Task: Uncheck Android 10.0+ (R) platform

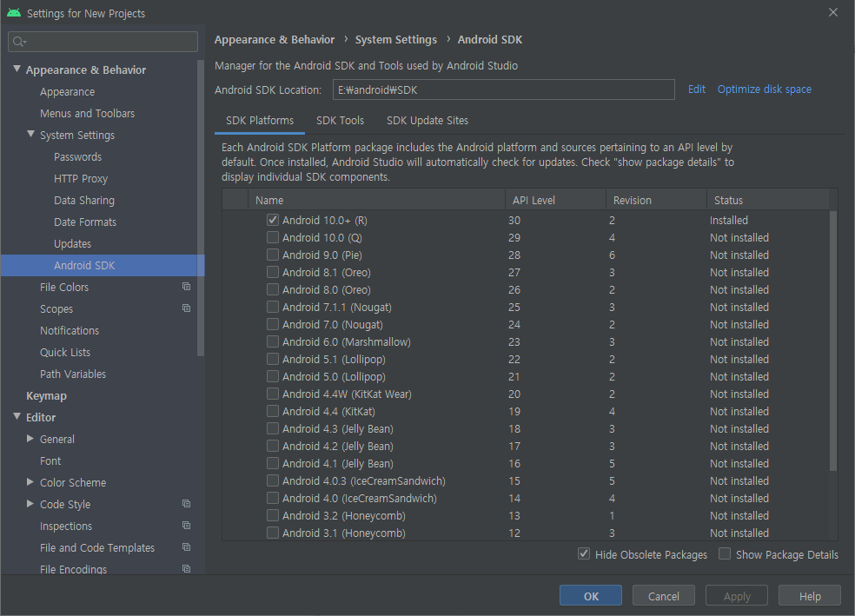Action: tap(273, 220)
